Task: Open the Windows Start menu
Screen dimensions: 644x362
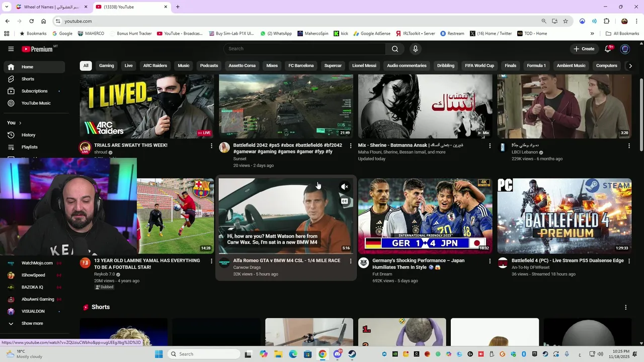Action: (159, 354)
